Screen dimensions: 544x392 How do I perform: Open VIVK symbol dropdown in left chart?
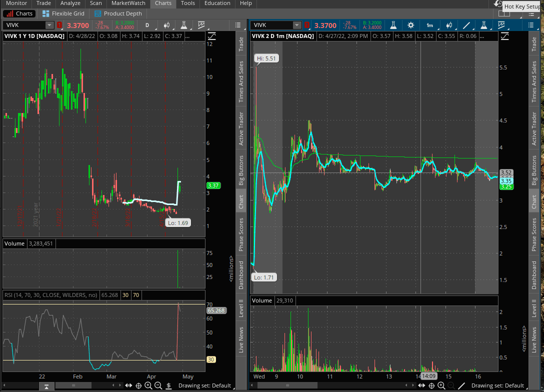click(49, 25)
